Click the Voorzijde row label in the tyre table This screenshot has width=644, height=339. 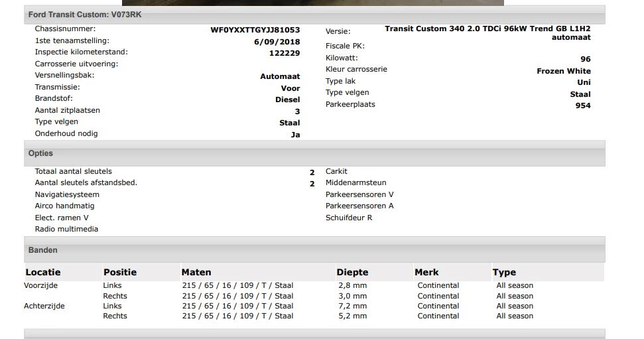(x=41, y=285)
